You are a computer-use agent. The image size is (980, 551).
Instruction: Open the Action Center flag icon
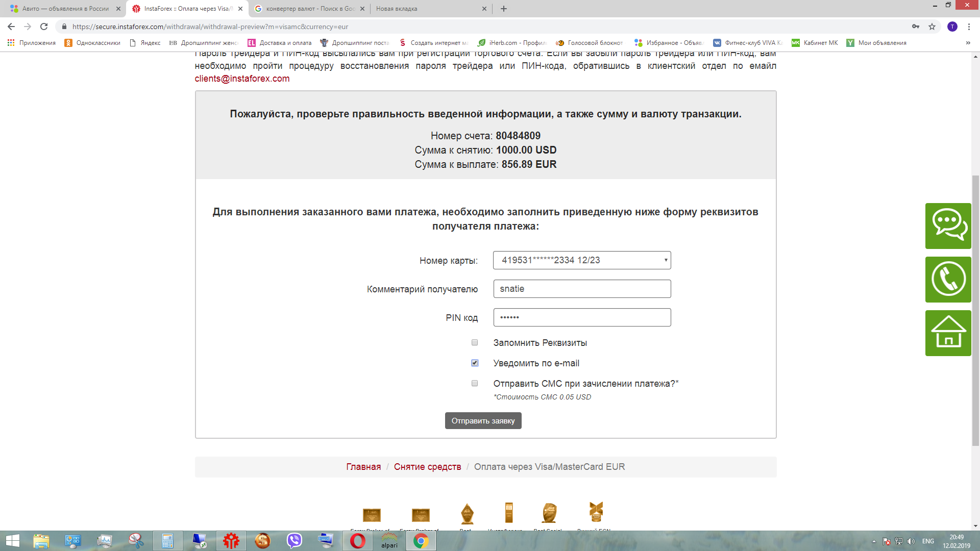click(887, 541)
